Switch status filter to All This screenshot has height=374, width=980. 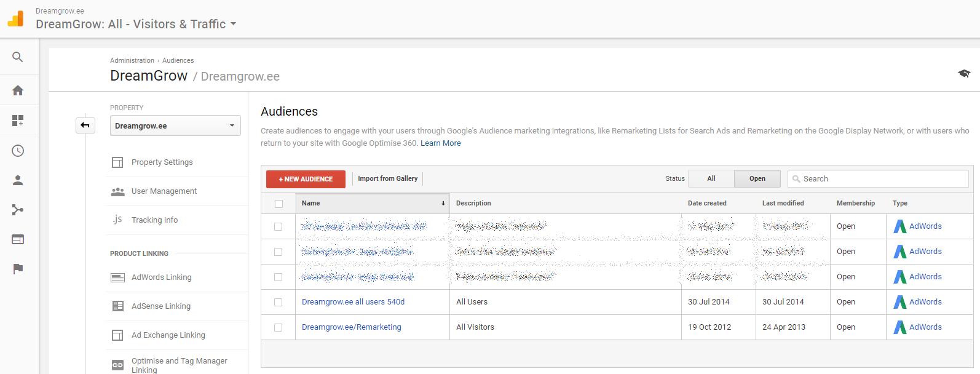711,178
